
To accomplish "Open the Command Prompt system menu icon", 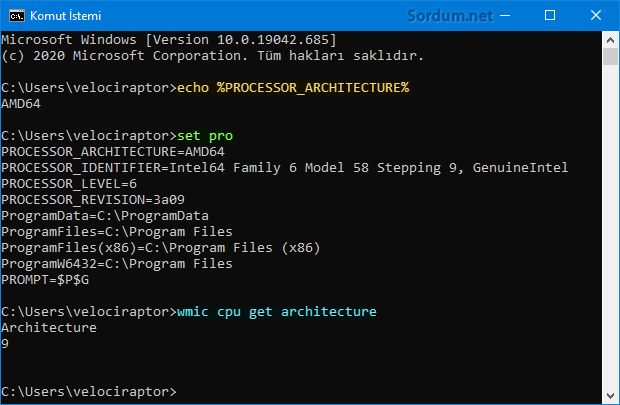I will click(x=17, y=16).
